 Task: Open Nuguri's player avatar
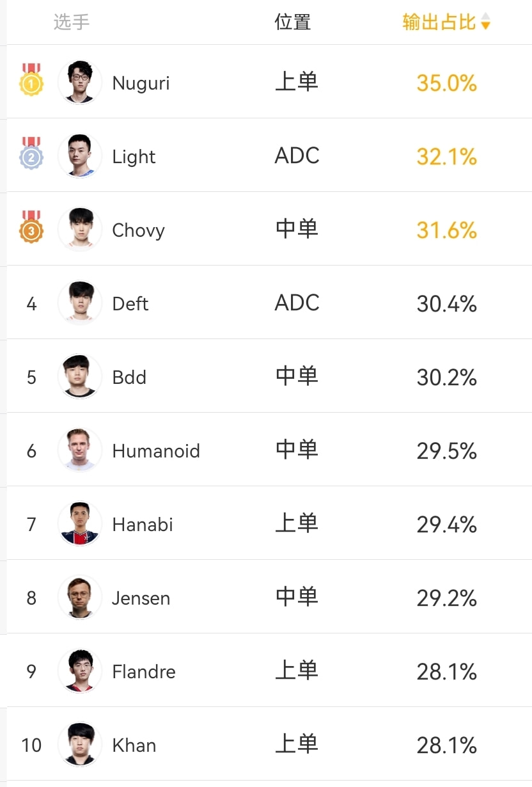coord(80,82)
